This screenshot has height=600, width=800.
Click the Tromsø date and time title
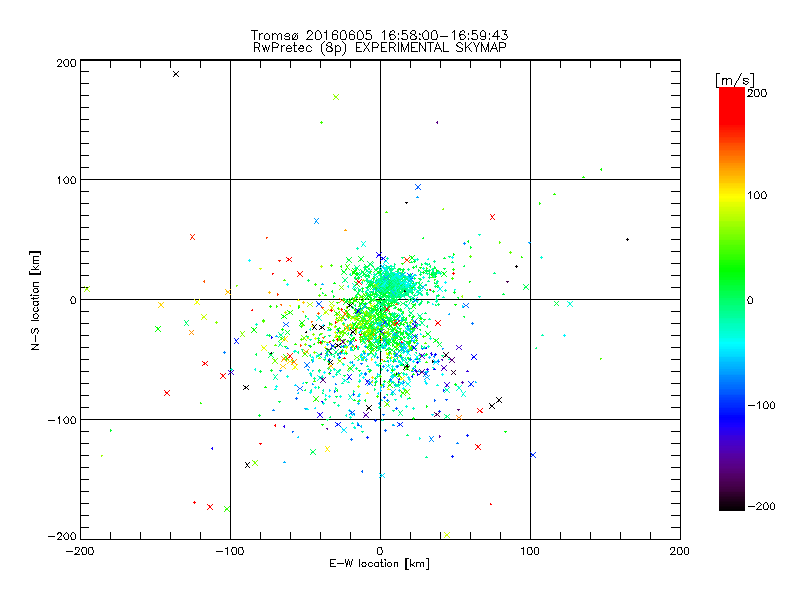point(379,35)
